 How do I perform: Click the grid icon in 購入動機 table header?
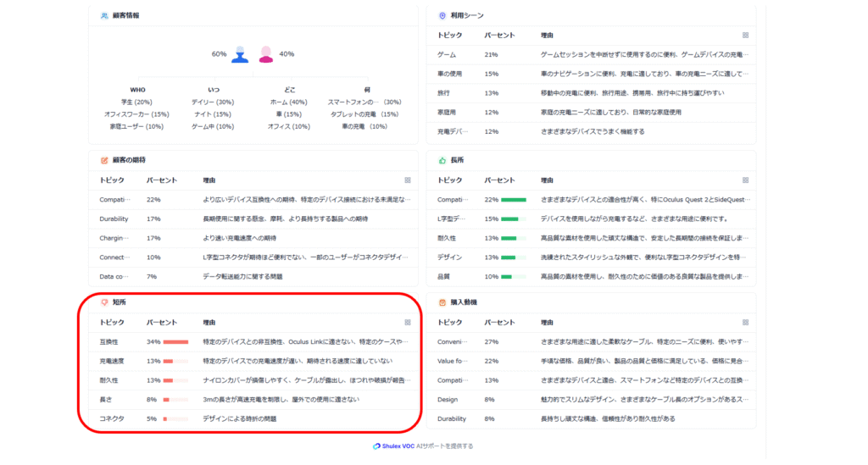coord(745,323)
